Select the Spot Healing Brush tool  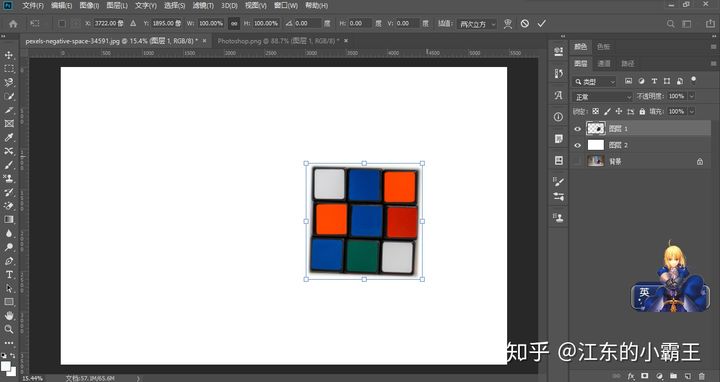(9, 151)
